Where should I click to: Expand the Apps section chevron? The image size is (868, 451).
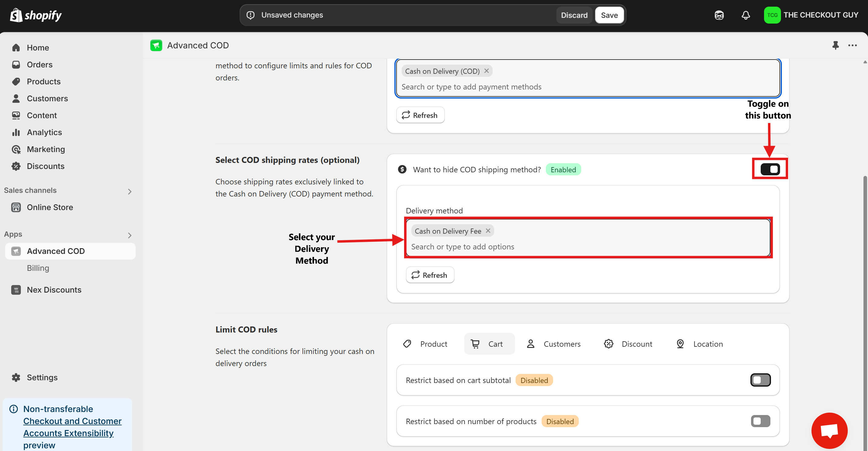(129, 235)
